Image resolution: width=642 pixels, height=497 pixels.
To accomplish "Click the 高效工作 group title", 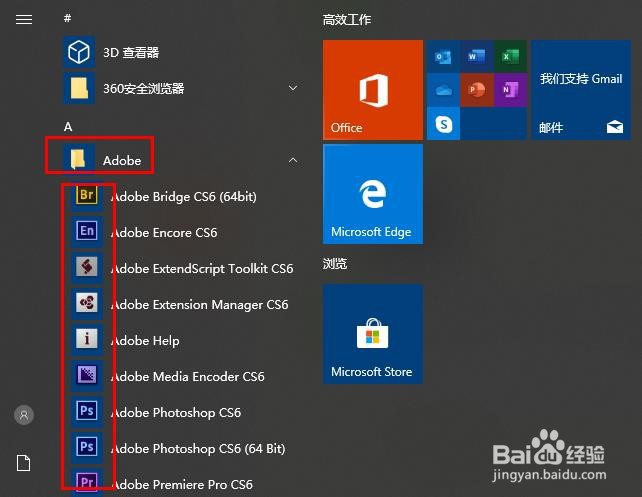I will [346, 19].
